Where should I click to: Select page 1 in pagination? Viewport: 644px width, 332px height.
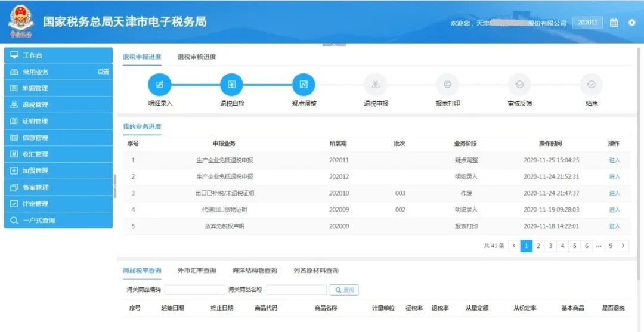tap(526, 246)
